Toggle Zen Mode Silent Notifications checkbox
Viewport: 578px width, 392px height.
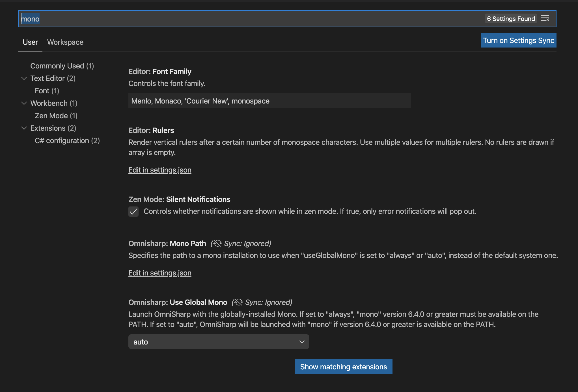(x=133, y=212)
